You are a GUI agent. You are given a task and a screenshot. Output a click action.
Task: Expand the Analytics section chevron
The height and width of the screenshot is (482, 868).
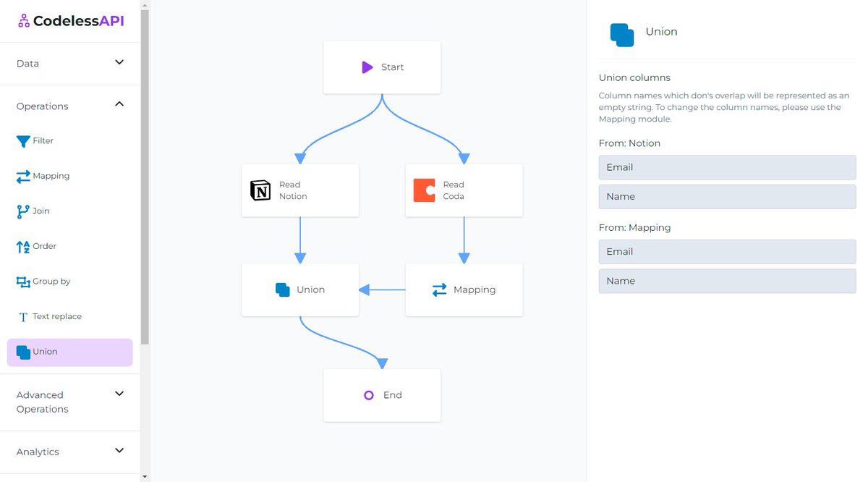119,450
